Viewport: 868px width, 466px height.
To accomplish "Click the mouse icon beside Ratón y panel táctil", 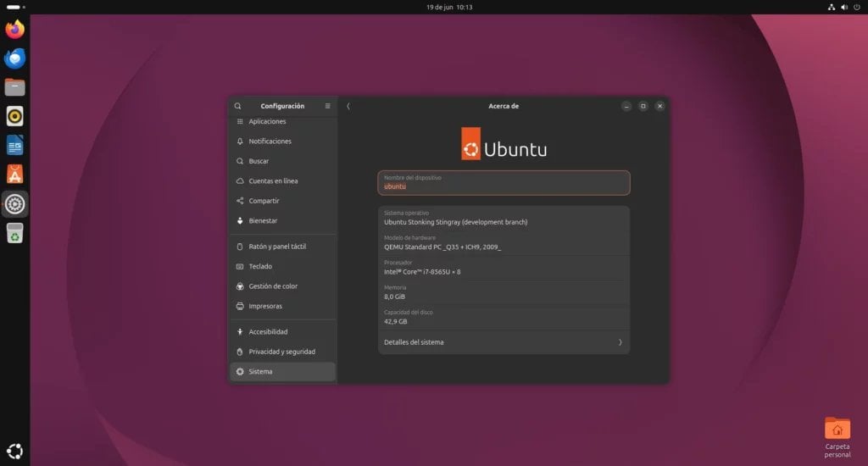I will tap(240, 247).
